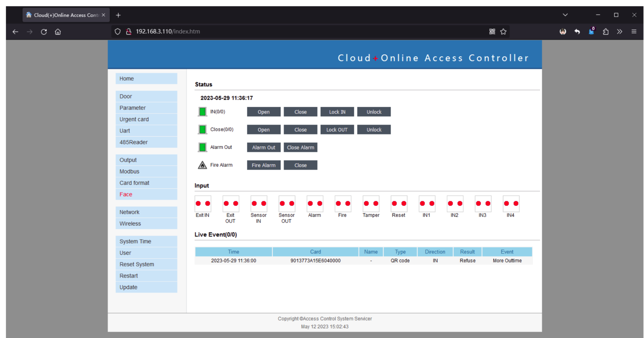Click the Tamper input red indicator

point(371,204)
